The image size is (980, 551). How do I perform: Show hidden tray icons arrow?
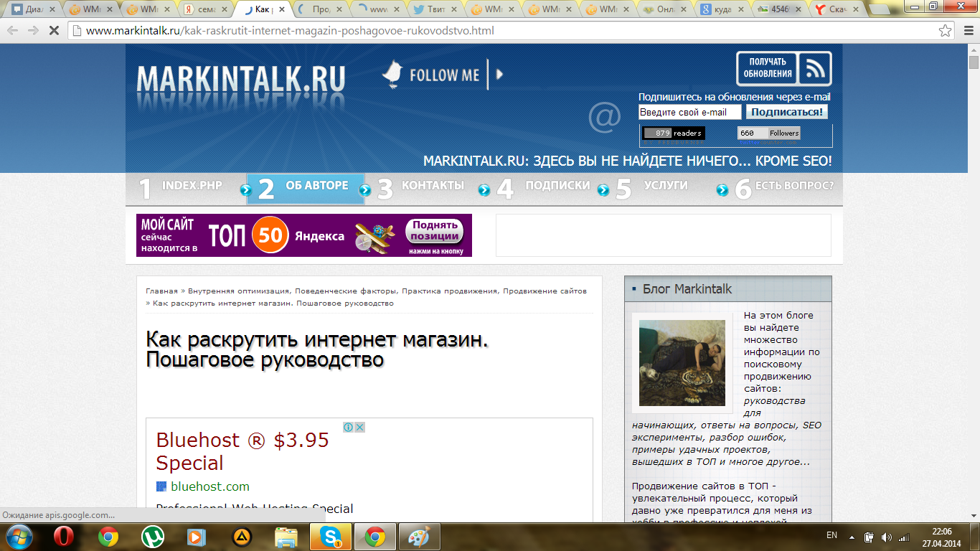click(x=852, y=537)
